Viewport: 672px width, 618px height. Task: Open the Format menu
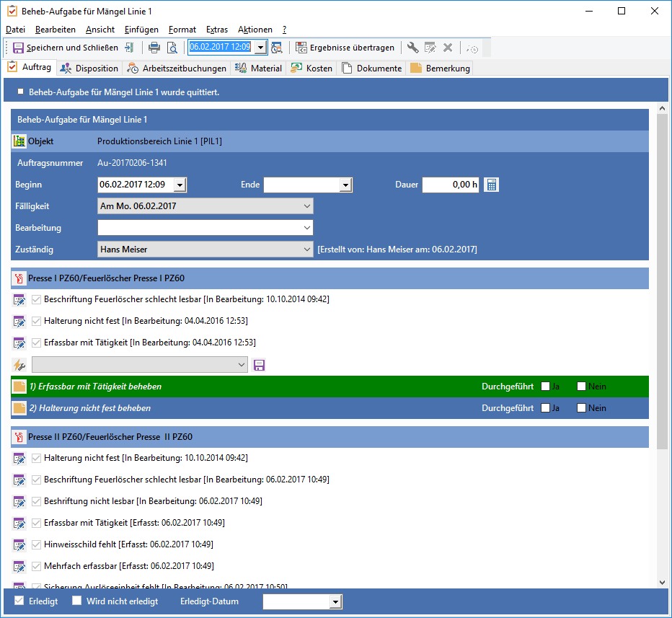pos(182,30)
